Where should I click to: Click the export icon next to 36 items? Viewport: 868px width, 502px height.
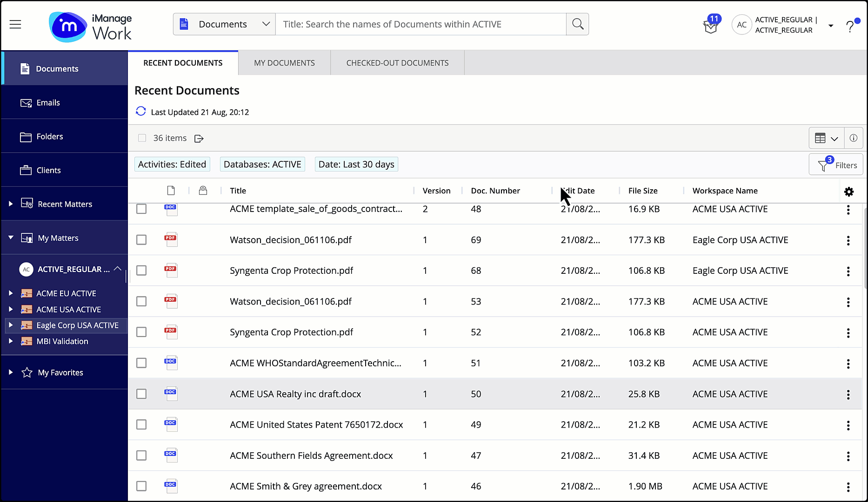point(199,138)
